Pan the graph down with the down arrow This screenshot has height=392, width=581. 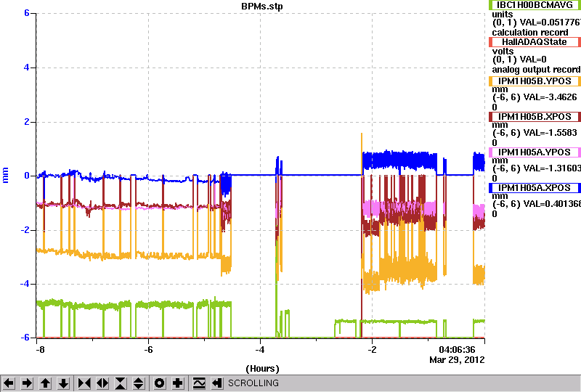(64, 383)
